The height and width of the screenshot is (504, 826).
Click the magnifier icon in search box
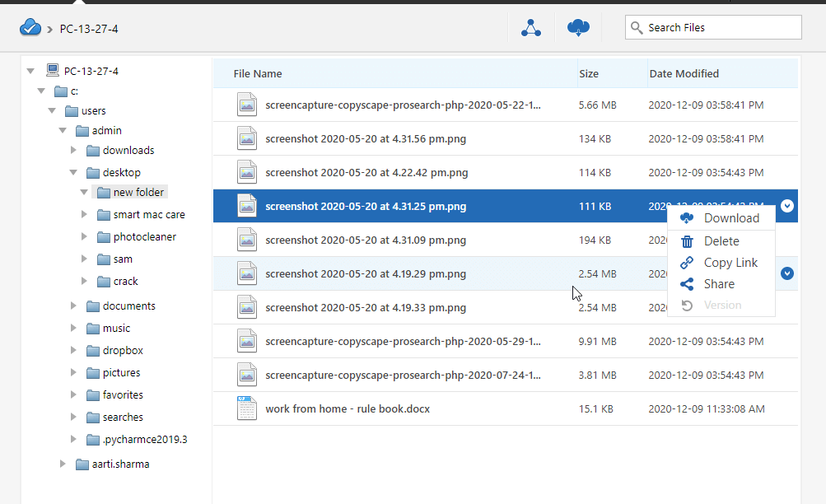point(637,27)
